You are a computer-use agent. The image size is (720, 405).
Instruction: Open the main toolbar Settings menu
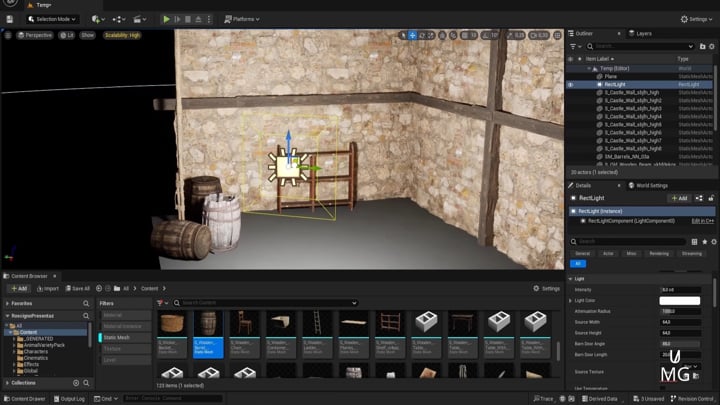(697, 19)
